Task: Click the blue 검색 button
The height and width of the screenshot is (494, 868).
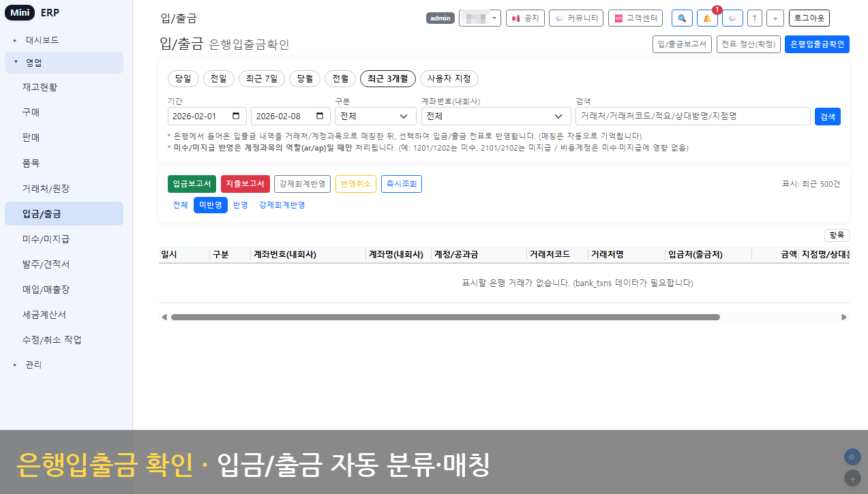Action: (828, 117)
